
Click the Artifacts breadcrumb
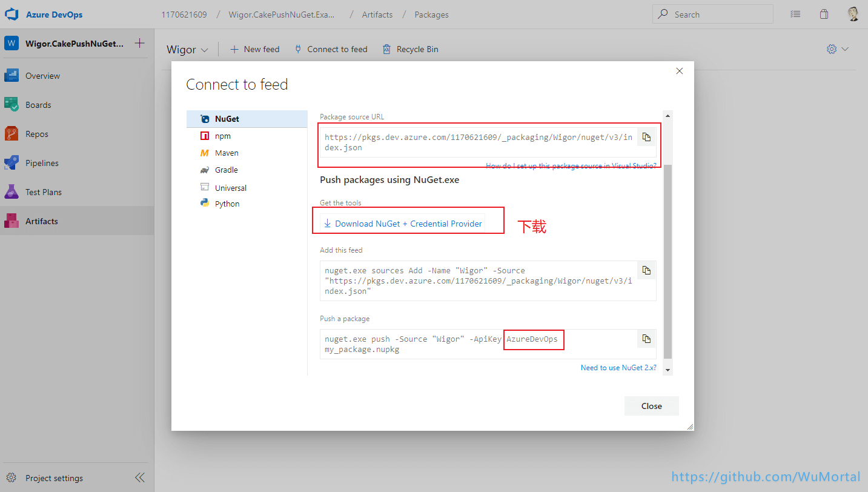click(x=377, y=15)
